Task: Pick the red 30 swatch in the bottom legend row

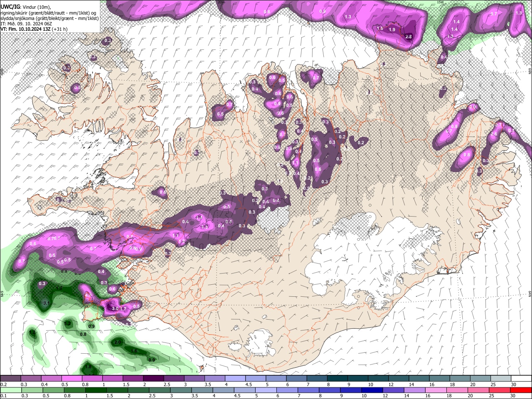Action: (521, 390)
